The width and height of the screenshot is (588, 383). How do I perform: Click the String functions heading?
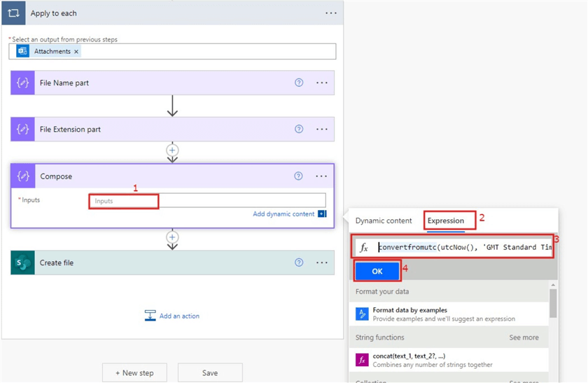point(380,337)
